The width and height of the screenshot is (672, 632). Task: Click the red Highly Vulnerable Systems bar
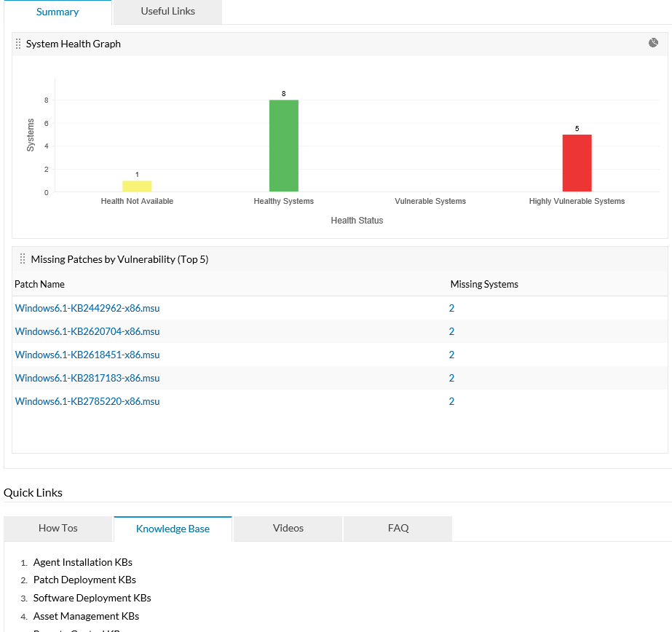[577, 163]
